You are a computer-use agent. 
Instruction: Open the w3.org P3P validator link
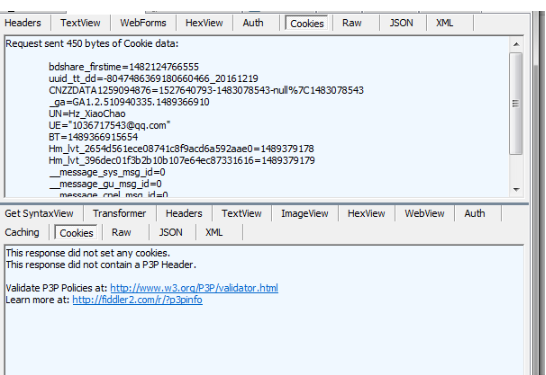coord(194,288)
